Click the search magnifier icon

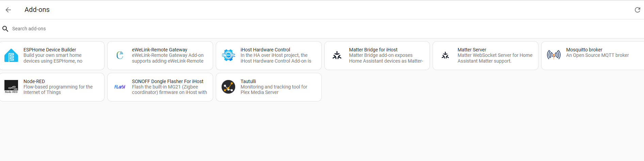click(x=5, y=29)
